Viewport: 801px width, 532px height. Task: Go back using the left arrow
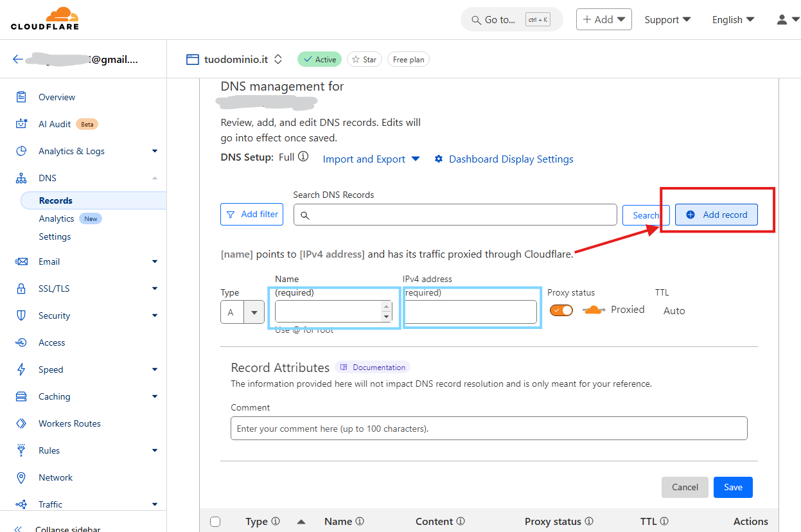pyautogui.click(x=18, y=59)
